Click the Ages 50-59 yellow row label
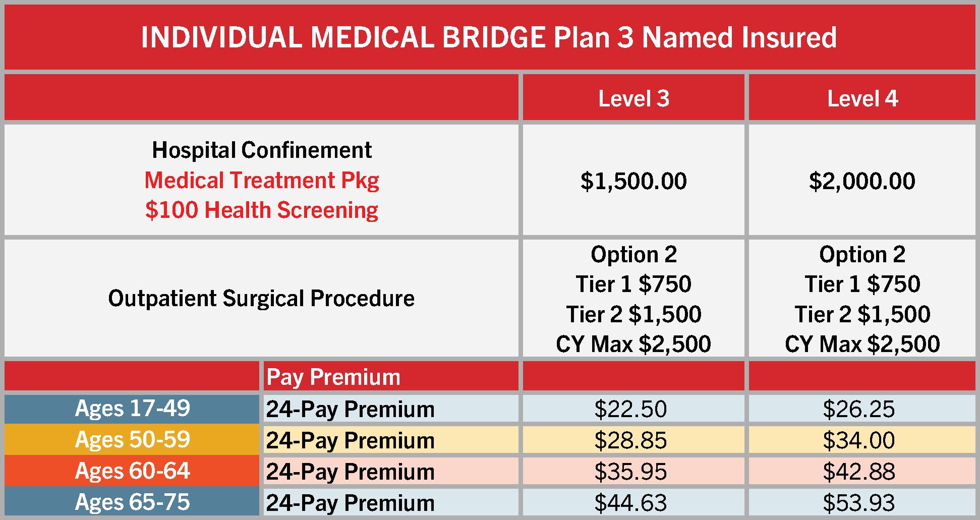The image size is (980, 520). (132, 439)
